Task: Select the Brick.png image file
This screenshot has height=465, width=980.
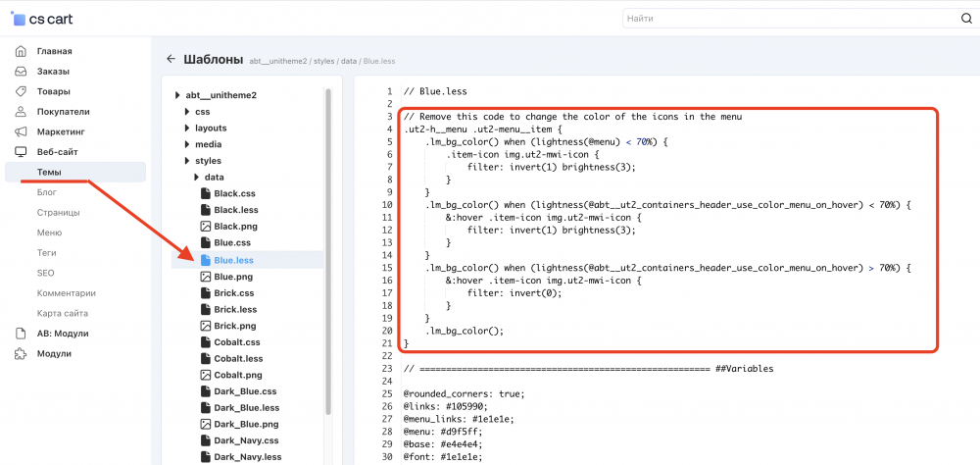Action: 235,326
